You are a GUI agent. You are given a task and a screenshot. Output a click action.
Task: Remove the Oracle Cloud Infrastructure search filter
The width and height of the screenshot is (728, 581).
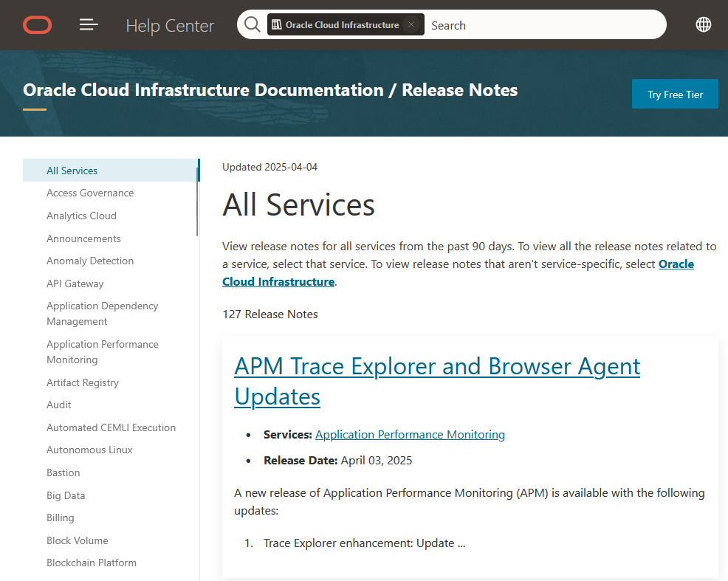coord(412,25)
